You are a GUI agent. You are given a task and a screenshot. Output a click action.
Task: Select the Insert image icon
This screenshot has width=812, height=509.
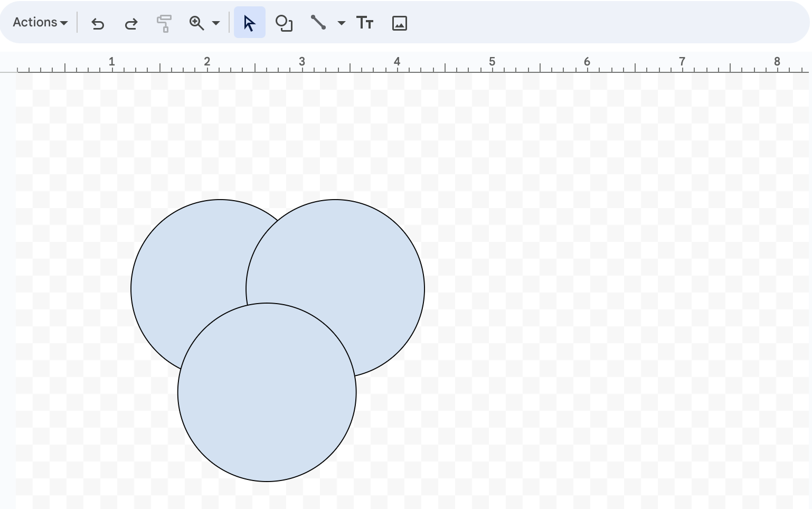click(399, 23)
